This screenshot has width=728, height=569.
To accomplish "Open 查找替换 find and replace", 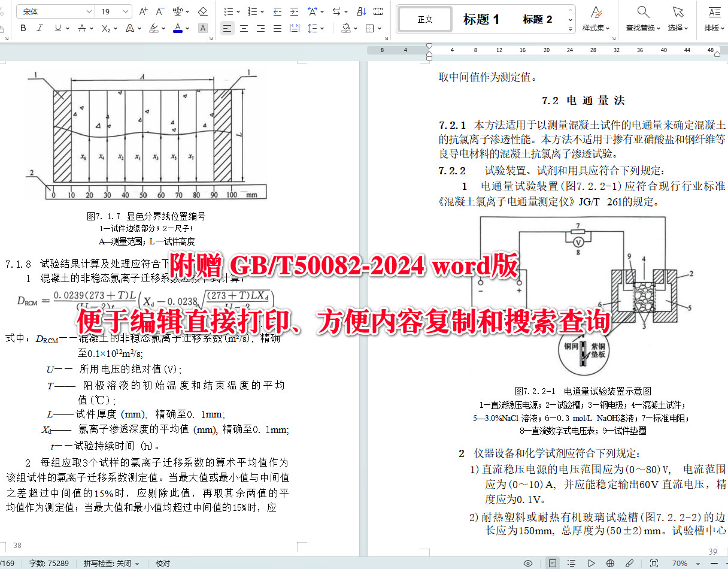I will pyautogui.click(x=643, y=19).
